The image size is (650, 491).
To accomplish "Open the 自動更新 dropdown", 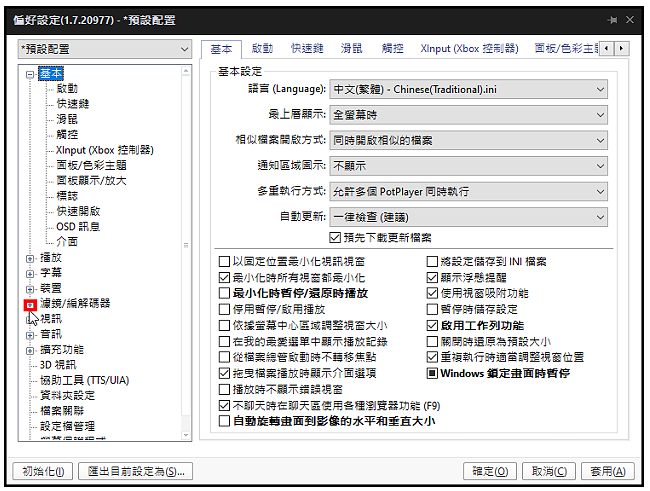I will [468, 217].
